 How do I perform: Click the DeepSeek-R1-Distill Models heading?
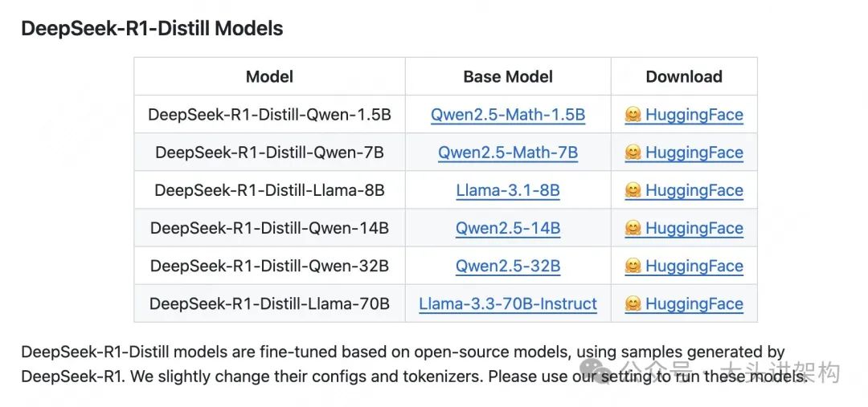pyautogui.click(x=152, y=29)
